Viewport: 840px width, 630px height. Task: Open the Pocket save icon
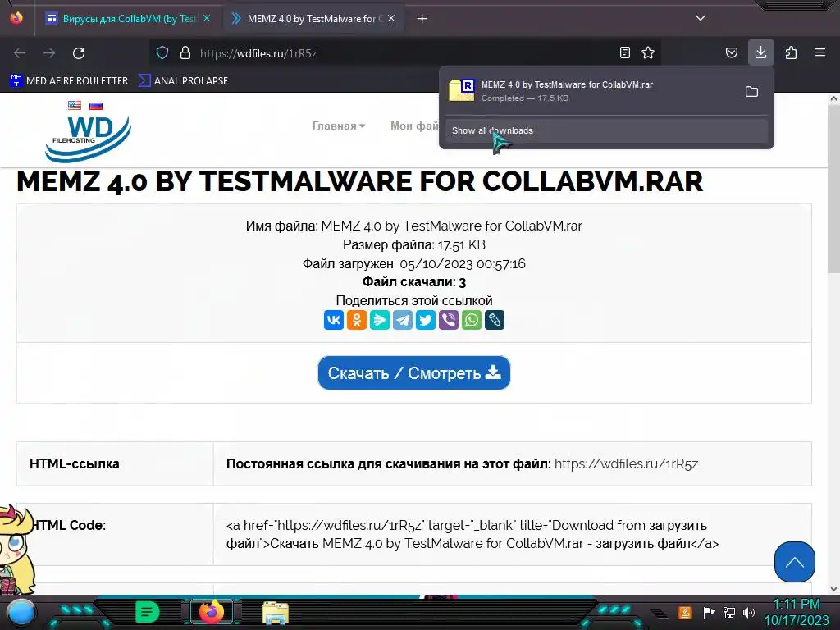click(731, 52)
